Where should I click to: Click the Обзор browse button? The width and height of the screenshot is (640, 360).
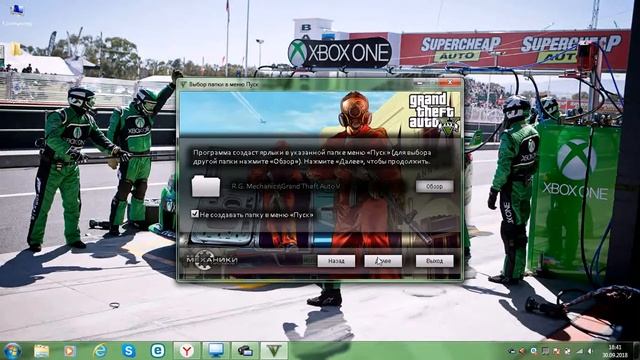click(x=434, y=186)
